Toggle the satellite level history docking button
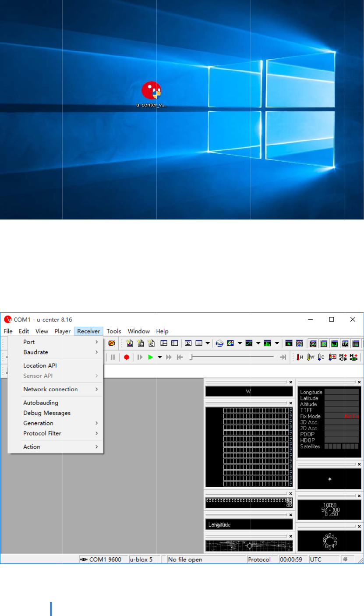Screen dimensions: 364x616 point(324,343)
